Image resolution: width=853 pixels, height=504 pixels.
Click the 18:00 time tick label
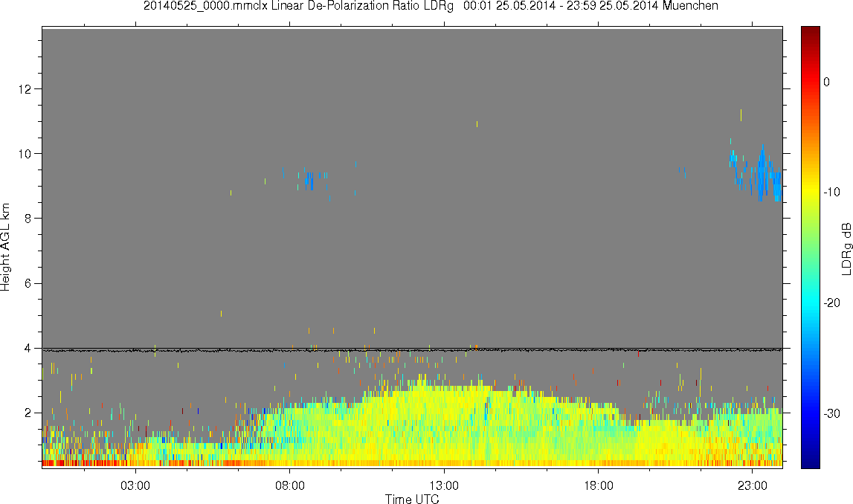[599, 485]
